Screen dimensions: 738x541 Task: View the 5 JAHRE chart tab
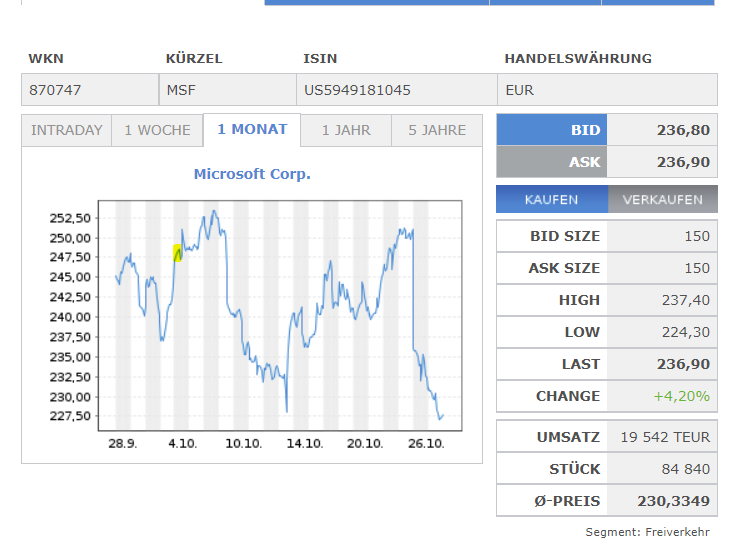[x=437, y=130]
